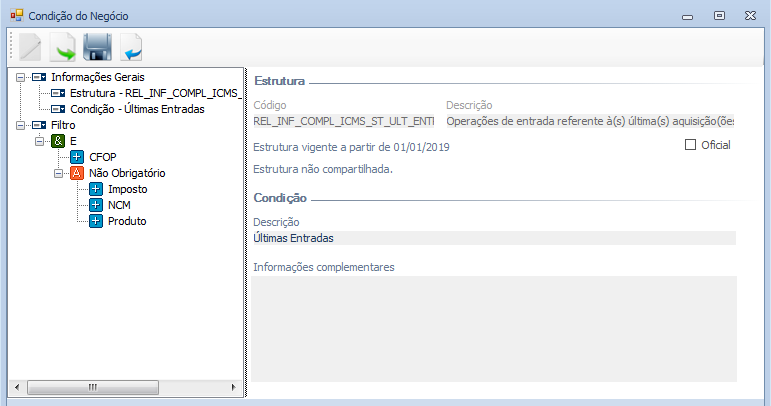Click the blue return arrow toolbar icon
The height and width of the screenshot is (406, 771).
[131, 47]
